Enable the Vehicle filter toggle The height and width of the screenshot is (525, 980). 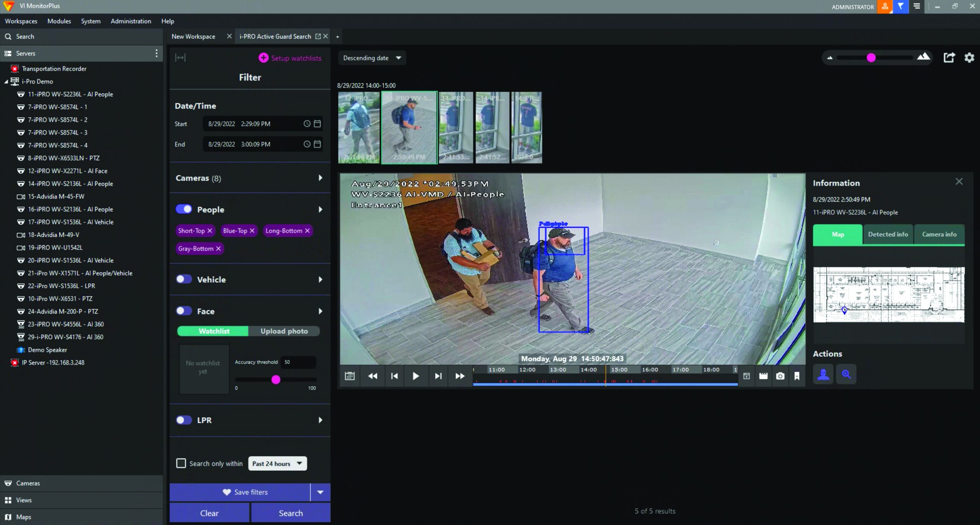[184, 279]
